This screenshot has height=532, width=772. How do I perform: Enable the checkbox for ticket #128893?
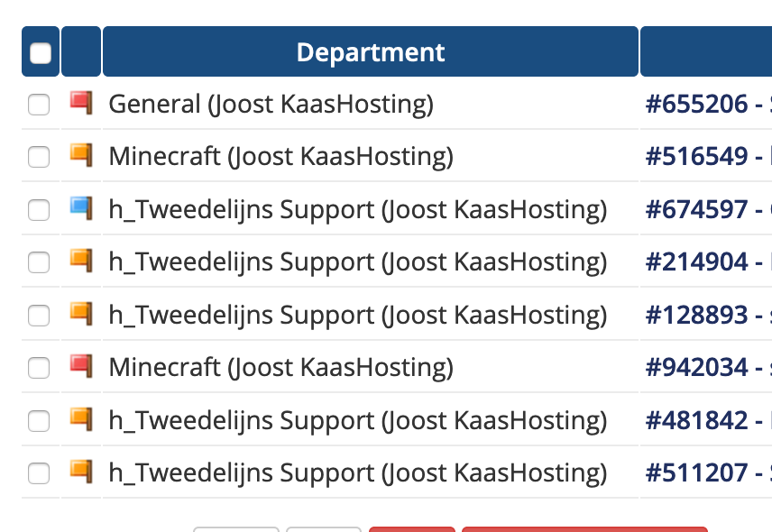coord(39,316)
